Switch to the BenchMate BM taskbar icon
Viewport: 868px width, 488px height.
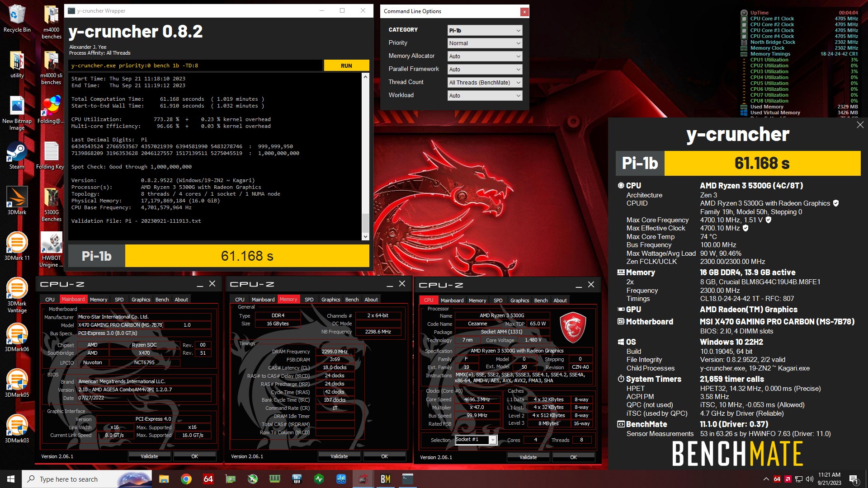coord(385,479)
